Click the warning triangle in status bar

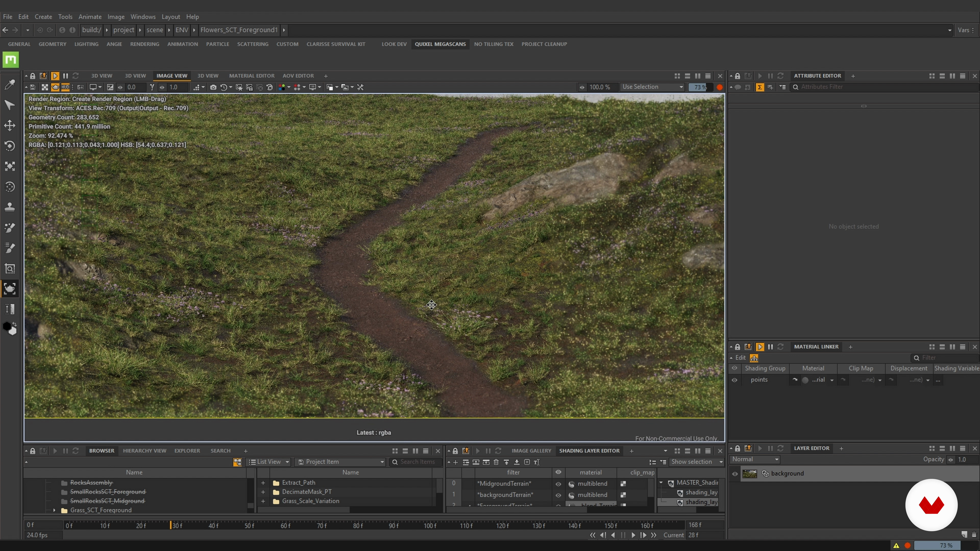[896, 545]
